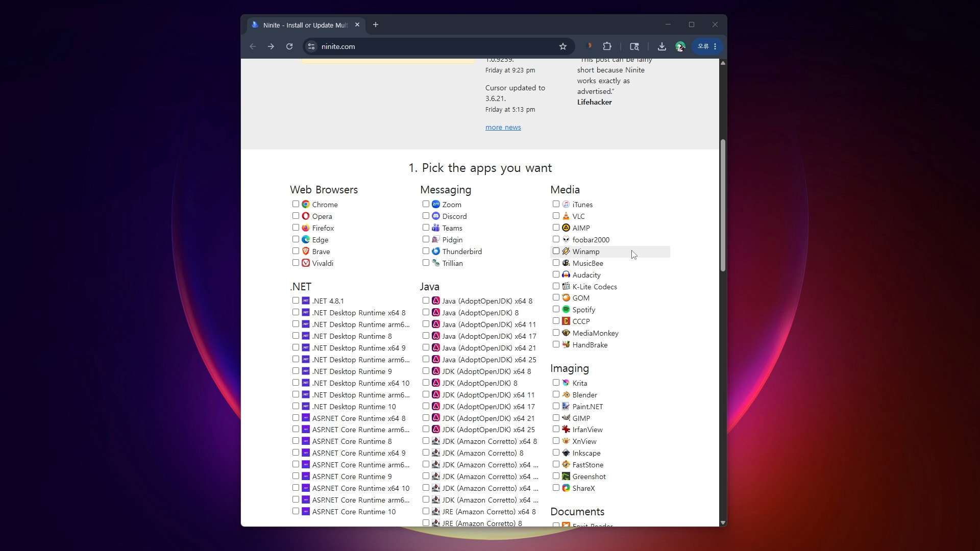Click the Blender app icon
Screen dimensions: 980x551
coord(566,394)
